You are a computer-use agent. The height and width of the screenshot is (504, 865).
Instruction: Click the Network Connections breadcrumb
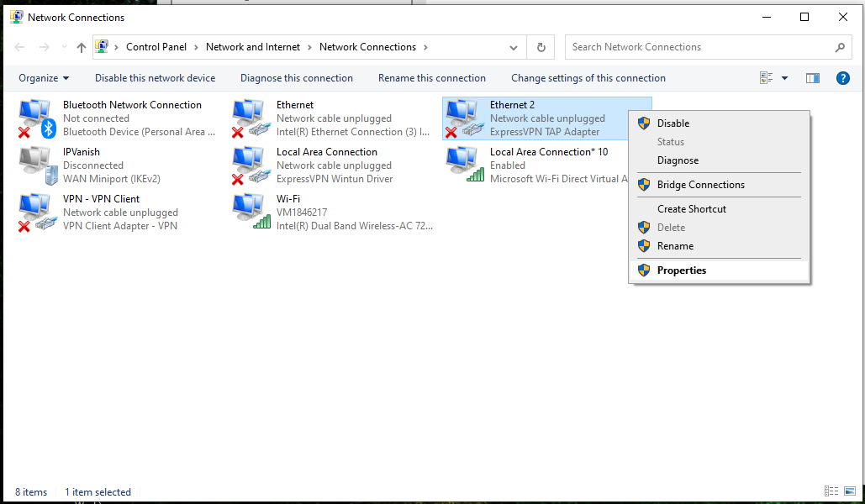pyautogui.click(x=367, y=47)
